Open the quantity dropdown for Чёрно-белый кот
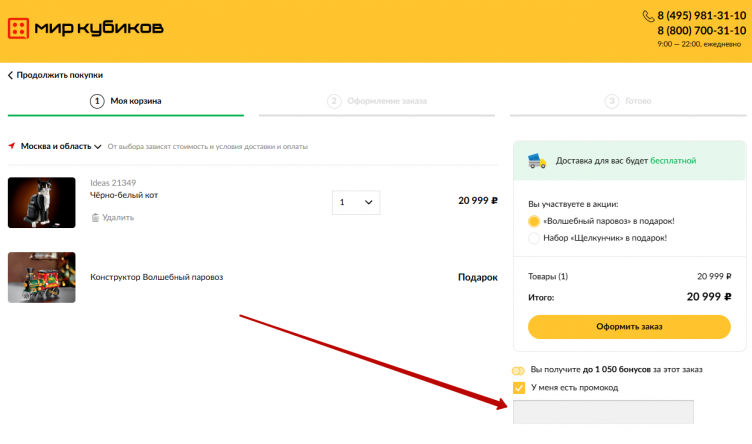The height and width of the screenshot is (444, 752). [x=356, y=202]
